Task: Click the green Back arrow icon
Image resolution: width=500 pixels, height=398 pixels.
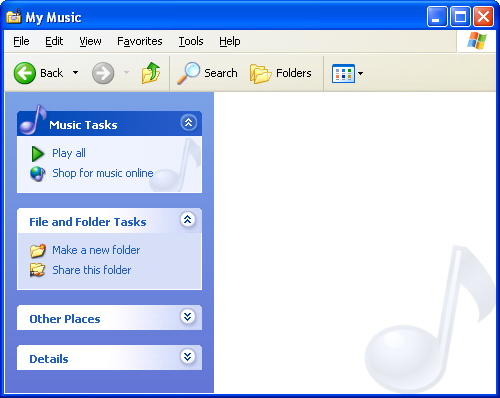Action: click(25, 73)
